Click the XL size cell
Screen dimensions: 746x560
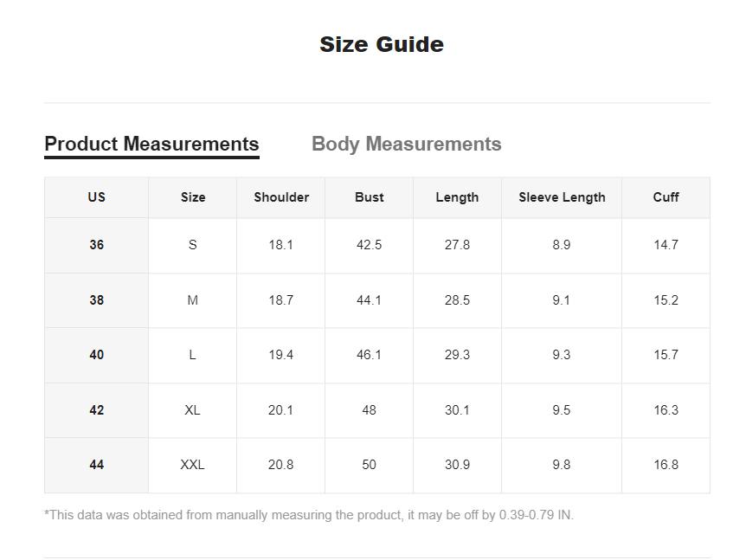[193, 410]
